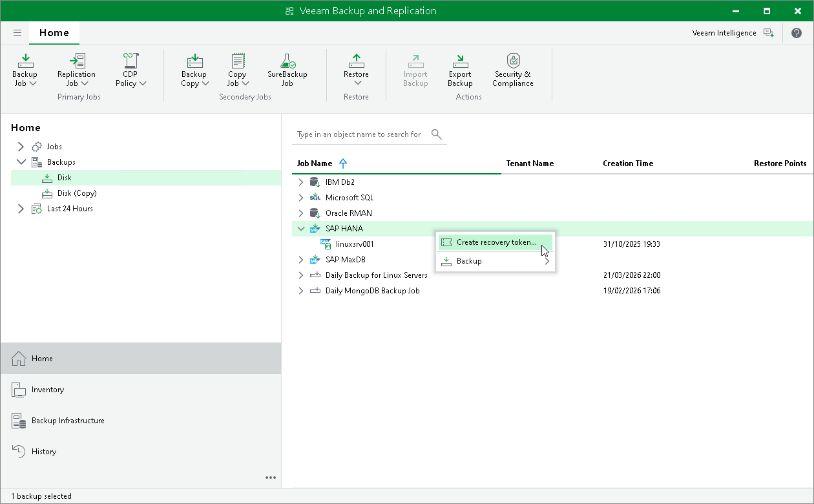
Task: Open the Veeam Intelligence assistant icon
Action: [x=768, y=33]
